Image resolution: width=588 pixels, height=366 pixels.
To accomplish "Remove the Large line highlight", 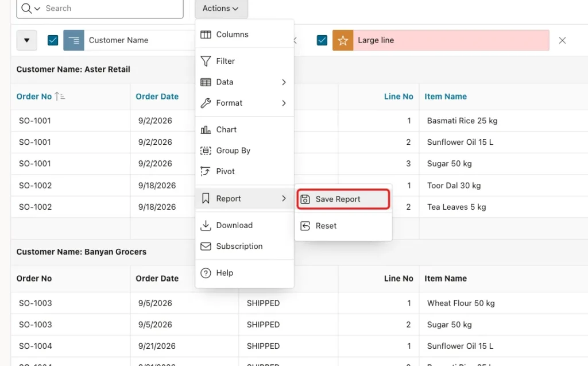I will tap(562, 40).
